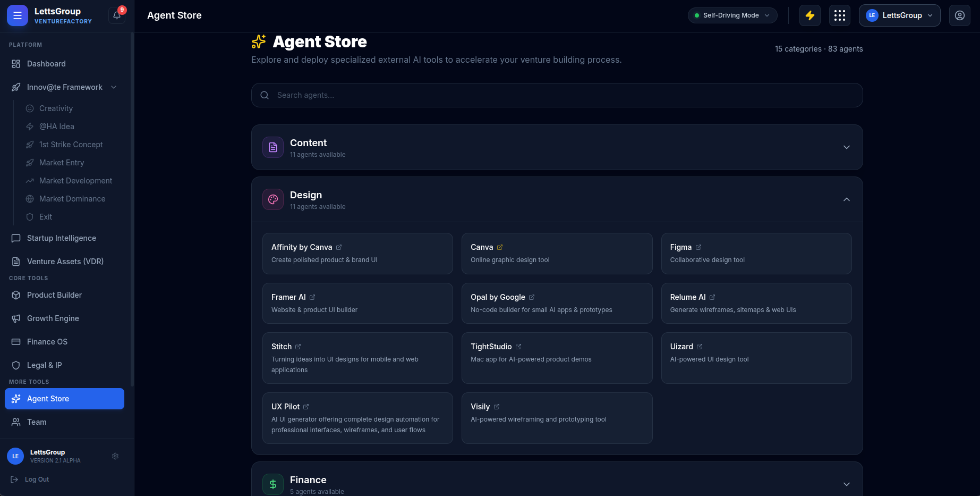980x496 pixels.
Task: Click the hamburger menu logo icon
Action: pos(18,15)
